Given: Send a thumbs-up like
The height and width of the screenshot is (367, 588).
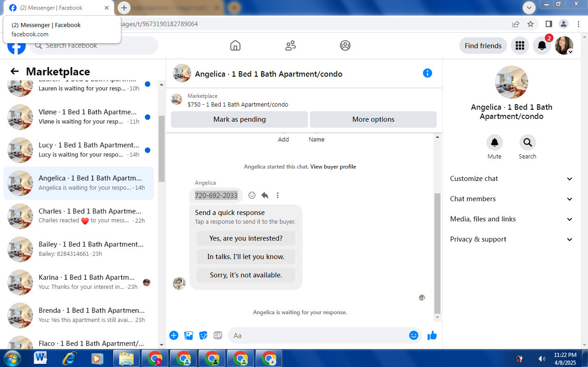Looking at the screenshot, I should click(x=432, y=336).
